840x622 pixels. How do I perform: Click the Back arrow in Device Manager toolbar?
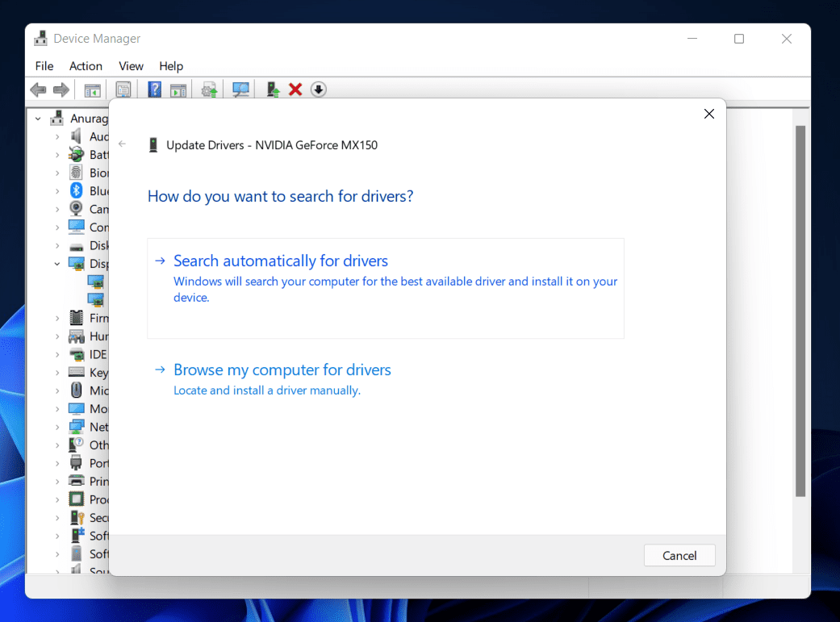tap(39, 90)
